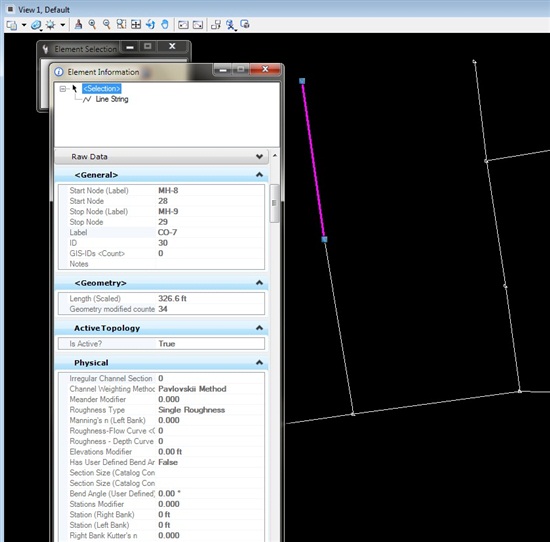The image size is (550, 542).
Task: Open the Adjust View Brightness sun icon
Action: click(x=51, y=25)
